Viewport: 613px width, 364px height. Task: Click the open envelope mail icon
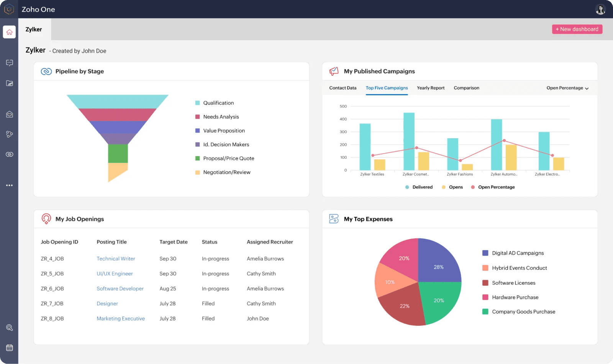(x=9, y=114)
